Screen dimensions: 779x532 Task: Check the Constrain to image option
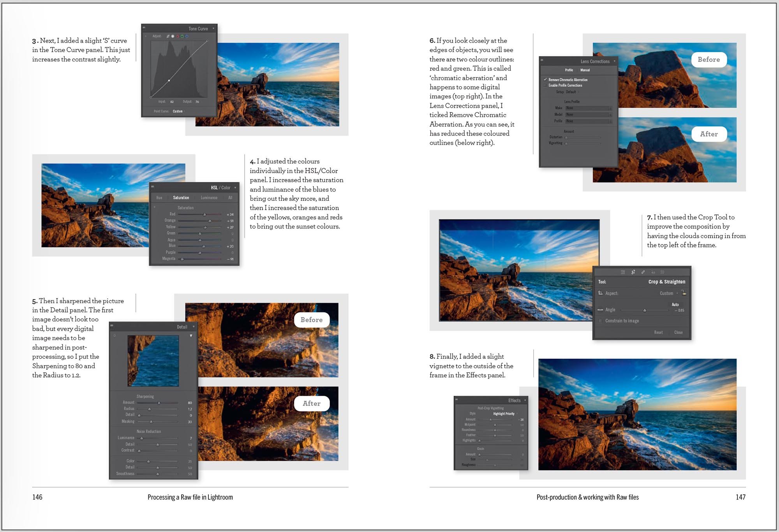(x=600, y=321)
